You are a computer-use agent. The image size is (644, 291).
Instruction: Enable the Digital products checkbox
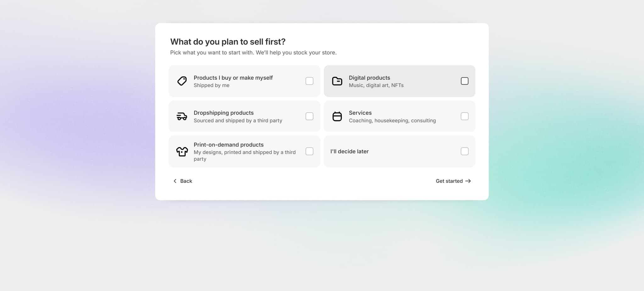tap(464, 81)
